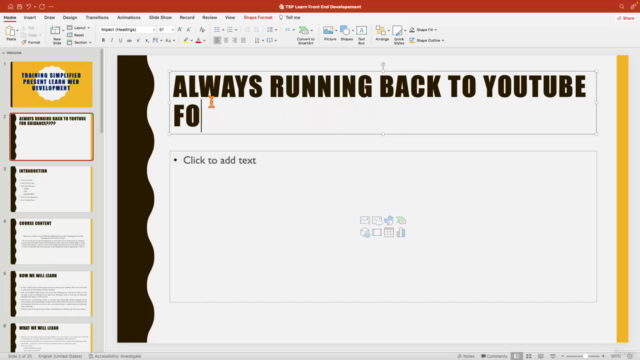Open the Section dropdown

pyautogui.click(x=79, y=42)
